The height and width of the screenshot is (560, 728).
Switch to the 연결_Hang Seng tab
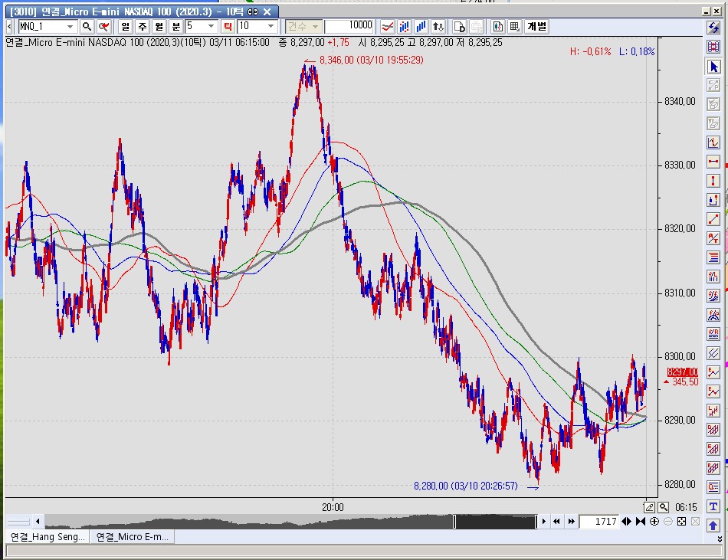point(48,537)
